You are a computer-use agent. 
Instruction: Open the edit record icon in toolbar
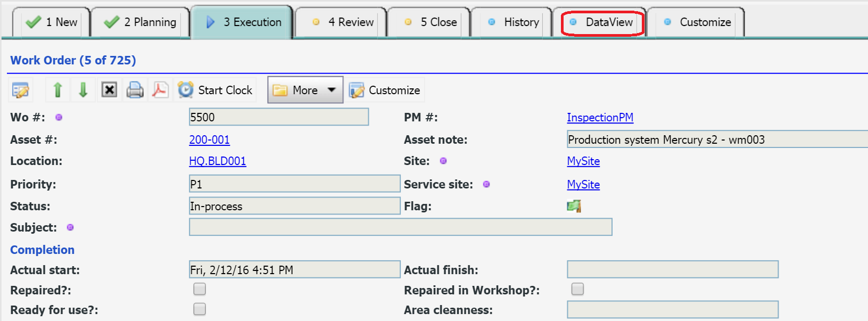click(21, 90)
